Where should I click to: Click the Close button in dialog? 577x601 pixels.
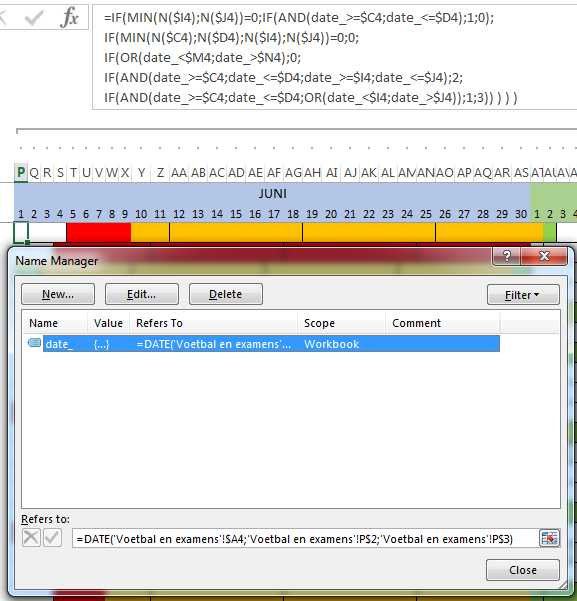click(523, 570)
